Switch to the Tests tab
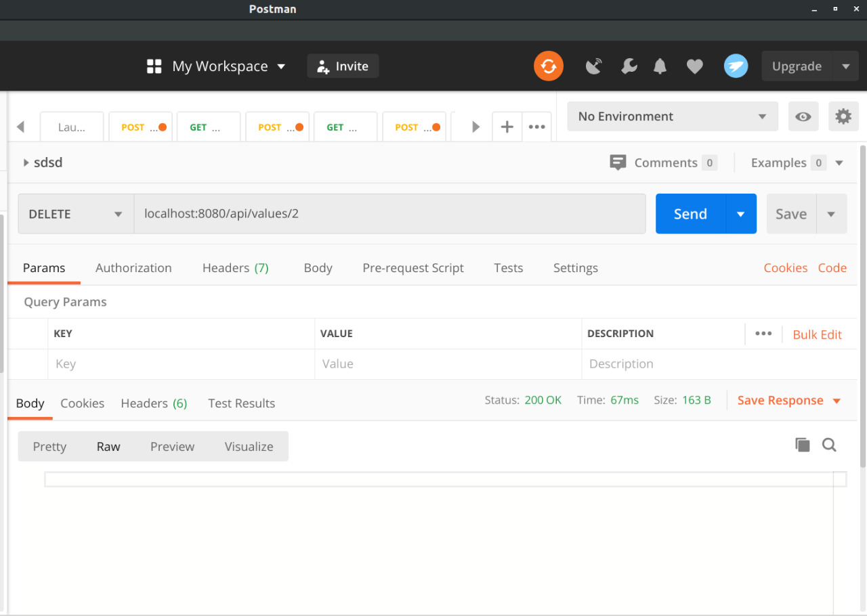 (509, 268)
